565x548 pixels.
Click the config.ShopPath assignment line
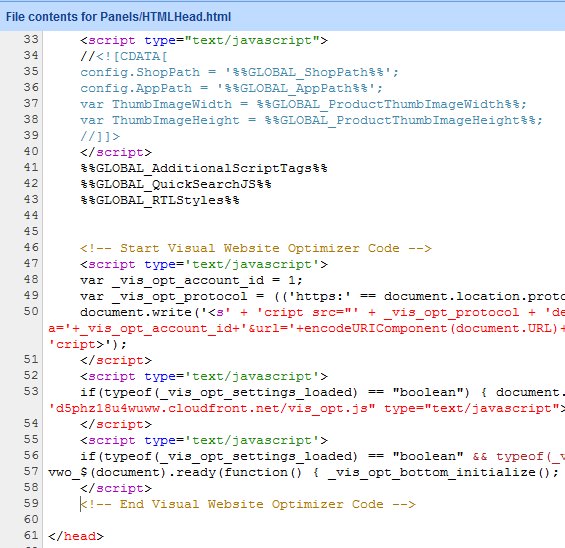(x=239, y=72)
